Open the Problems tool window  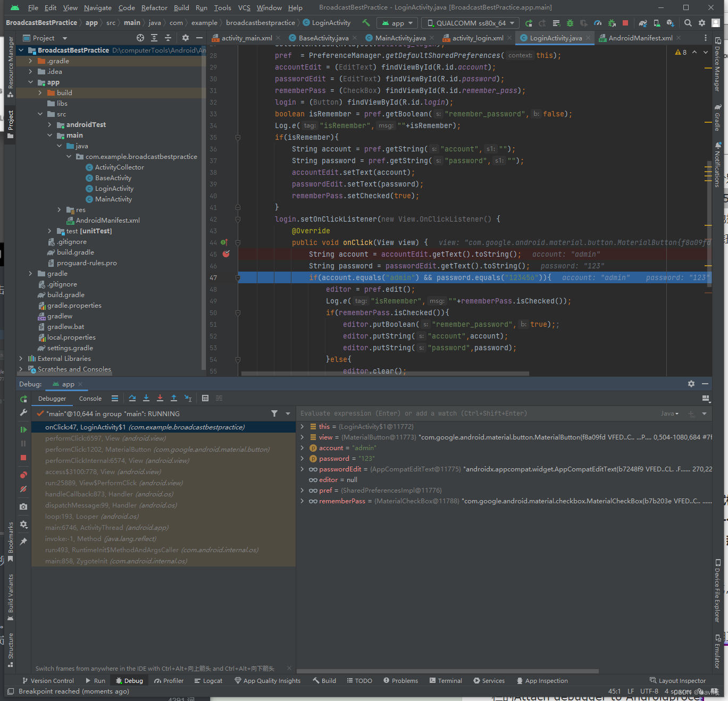coord(400,681)
